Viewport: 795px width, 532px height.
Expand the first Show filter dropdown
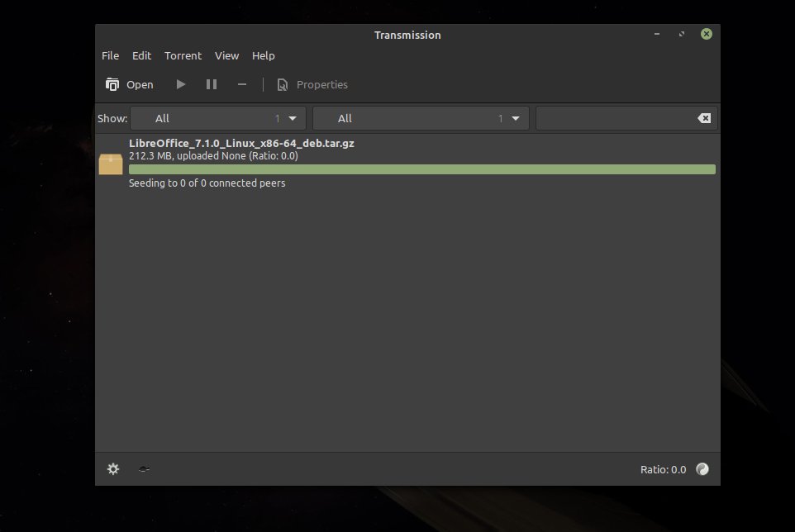[x=218, y=119]
